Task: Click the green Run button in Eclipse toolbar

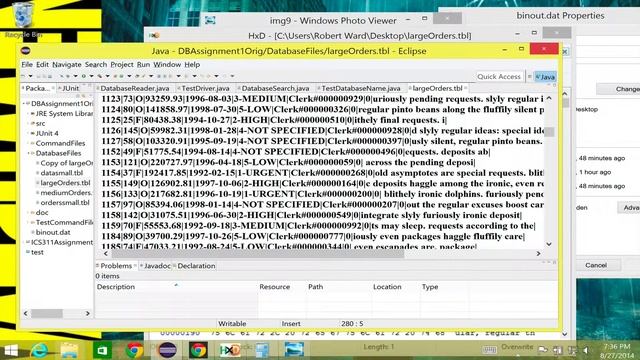Action: tap(84, 76)
